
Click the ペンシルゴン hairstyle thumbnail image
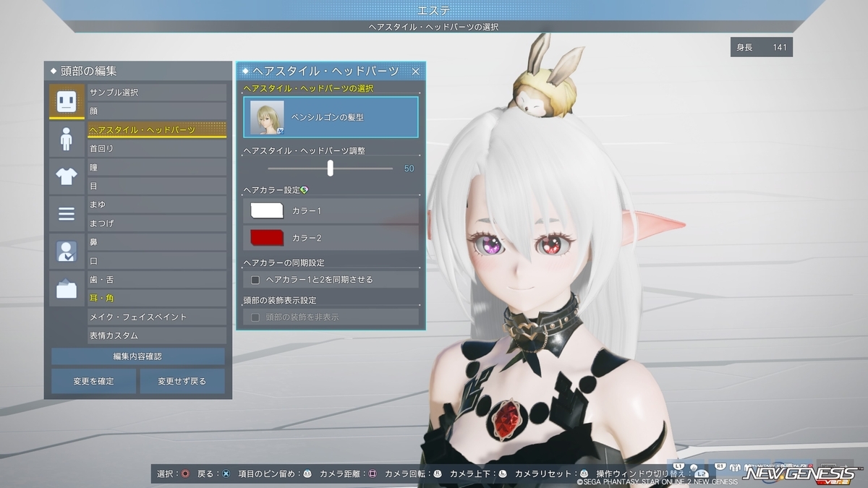pos(267,117)
